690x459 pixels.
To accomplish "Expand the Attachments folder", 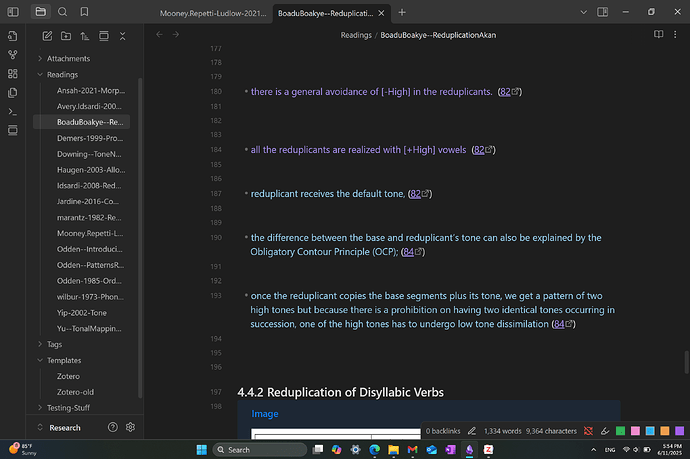I will click(68, 59).
